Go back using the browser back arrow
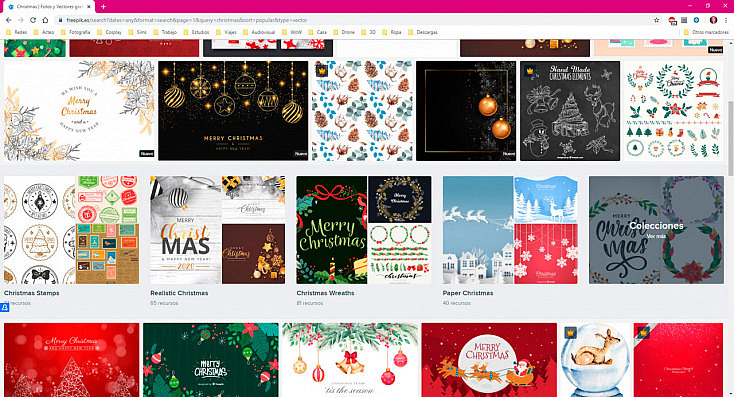Viewport: 734px width, 397px height. (8, 20)
